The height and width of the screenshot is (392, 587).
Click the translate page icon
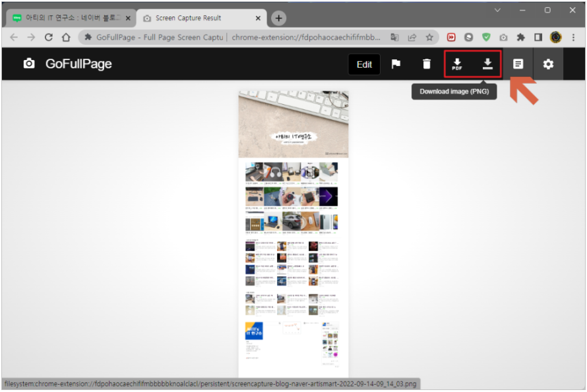click(x=394, y=38)
